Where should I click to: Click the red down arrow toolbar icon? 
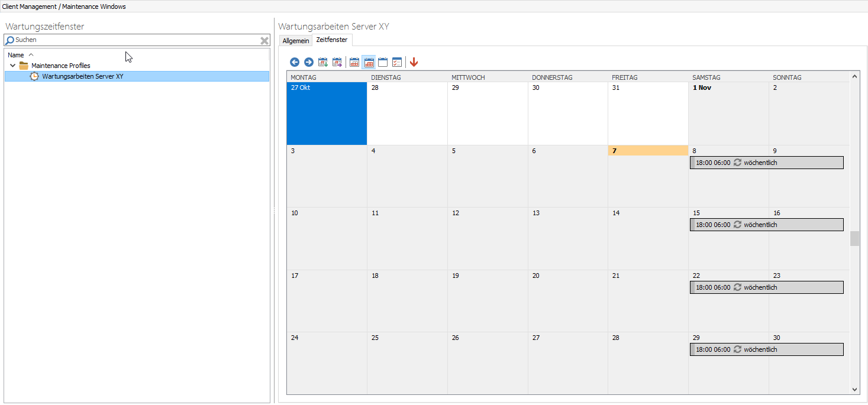[x=414, y=62]
